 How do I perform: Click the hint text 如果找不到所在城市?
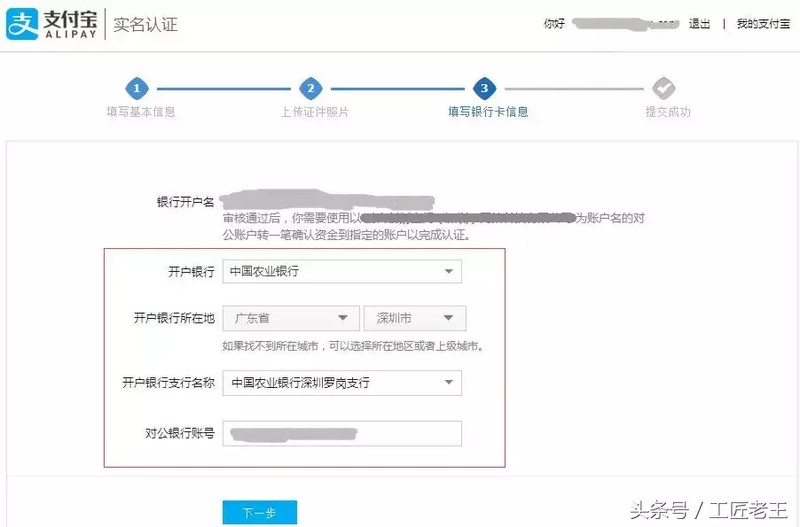pyautogui.click(x=353, y=346)
